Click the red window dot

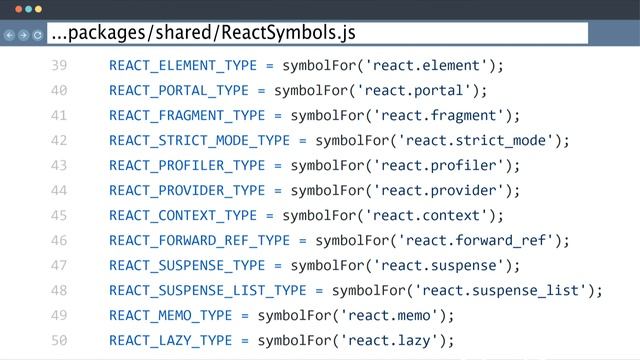pos(18,9)
